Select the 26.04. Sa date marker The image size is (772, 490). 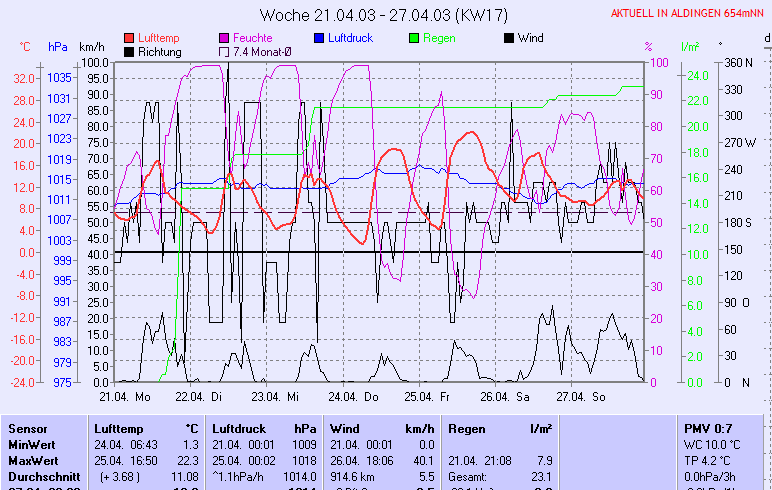[x=505, y=397]
